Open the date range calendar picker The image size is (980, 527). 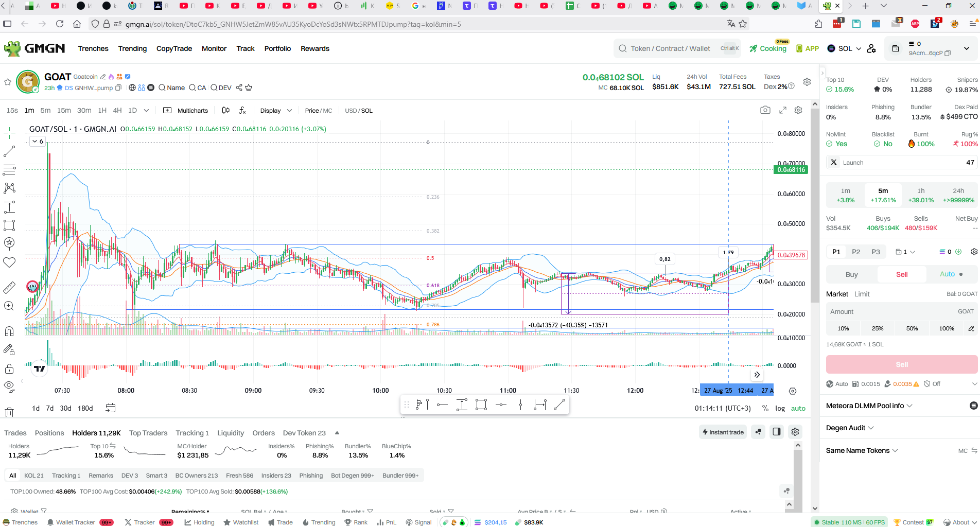110,408
